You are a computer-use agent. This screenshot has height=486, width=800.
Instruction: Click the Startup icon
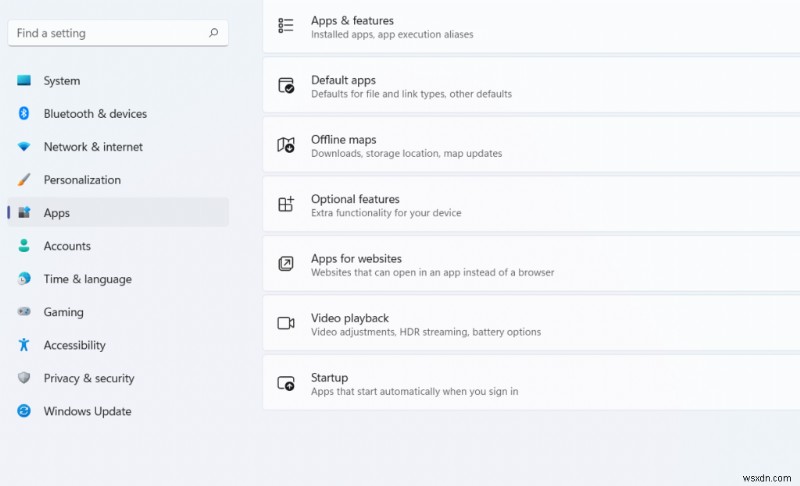coord(286,383)
